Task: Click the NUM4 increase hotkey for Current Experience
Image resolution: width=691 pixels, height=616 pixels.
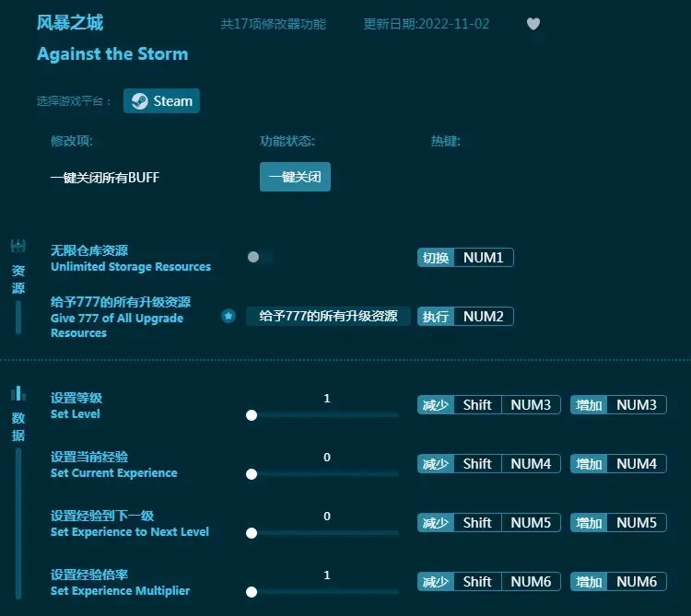Action: pos(636,464)
